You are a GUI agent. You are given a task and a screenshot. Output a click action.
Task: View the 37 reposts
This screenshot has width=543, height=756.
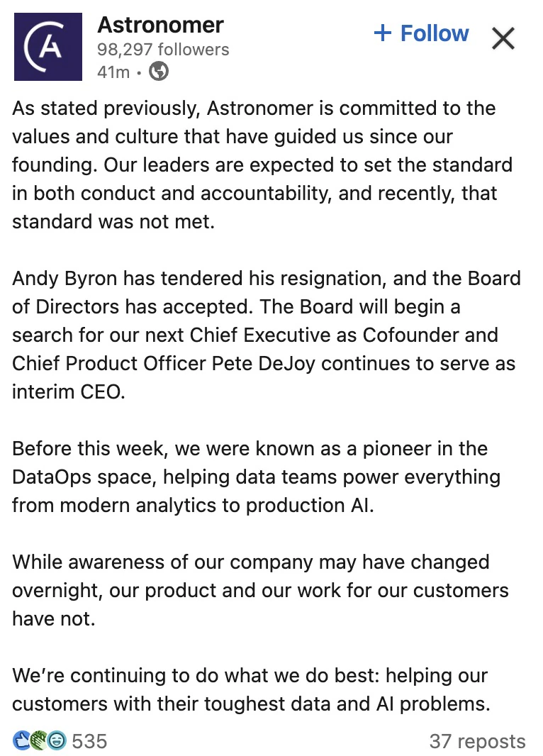click(477, 741)
